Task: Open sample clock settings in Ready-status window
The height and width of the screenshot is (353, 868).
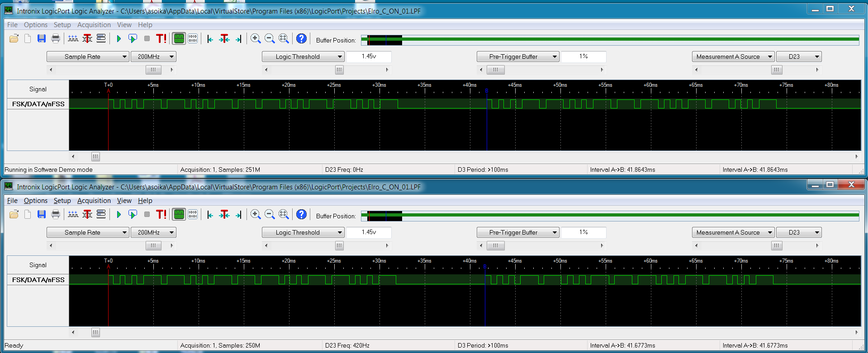Action: click(73, 214)
